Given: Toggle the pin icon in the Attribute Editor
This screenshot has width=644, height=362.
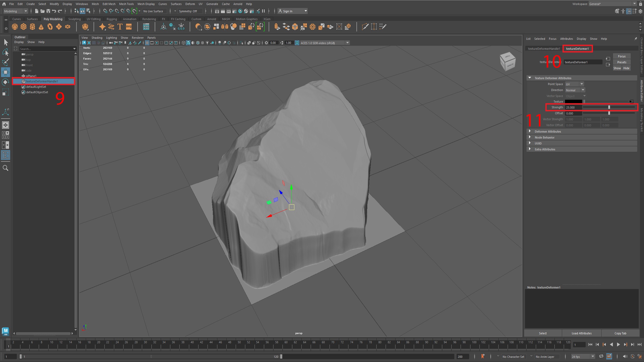Looking at the screenshot, I should coord(635,39).
